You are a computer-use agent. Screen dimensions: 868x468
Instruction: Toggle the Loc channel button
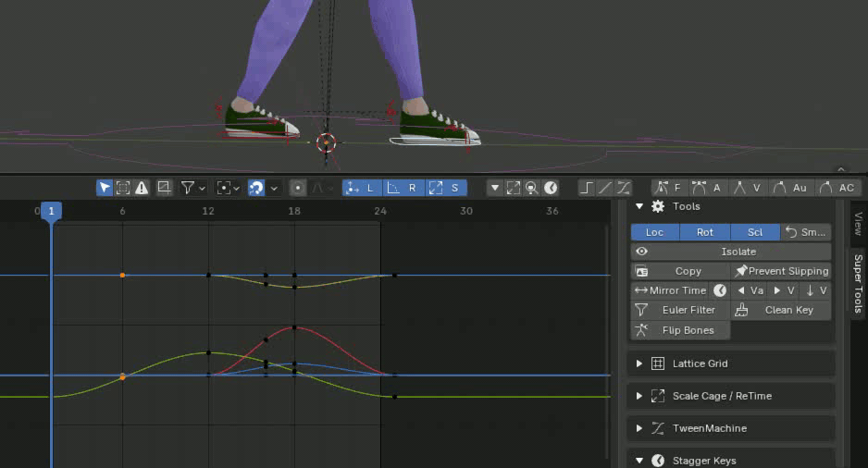(655, 232)
